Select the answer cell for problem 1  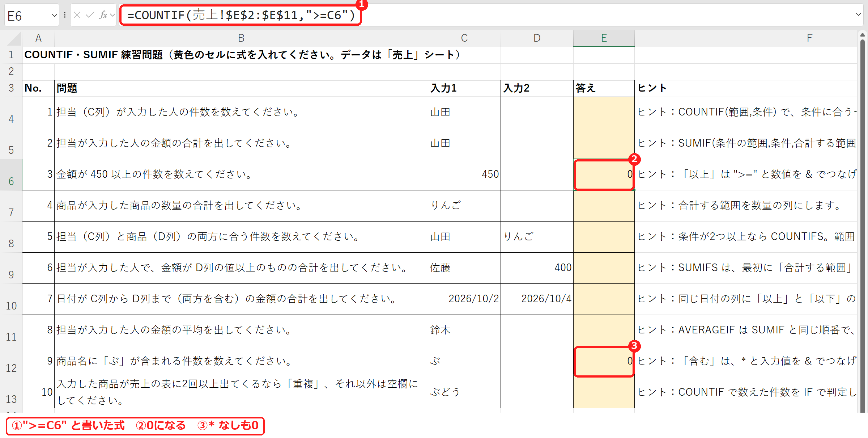604,113
